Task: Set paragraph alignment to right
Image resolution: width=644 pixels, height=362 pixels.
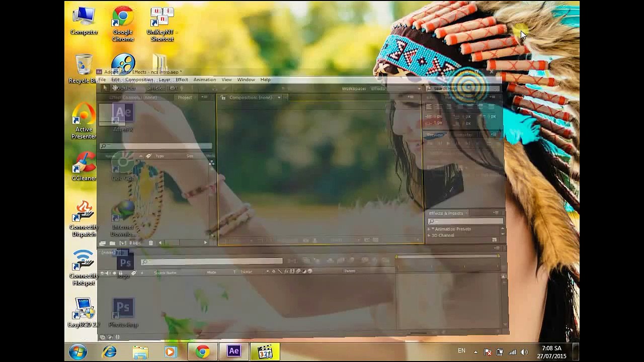Action: click(x=448, y=107)
